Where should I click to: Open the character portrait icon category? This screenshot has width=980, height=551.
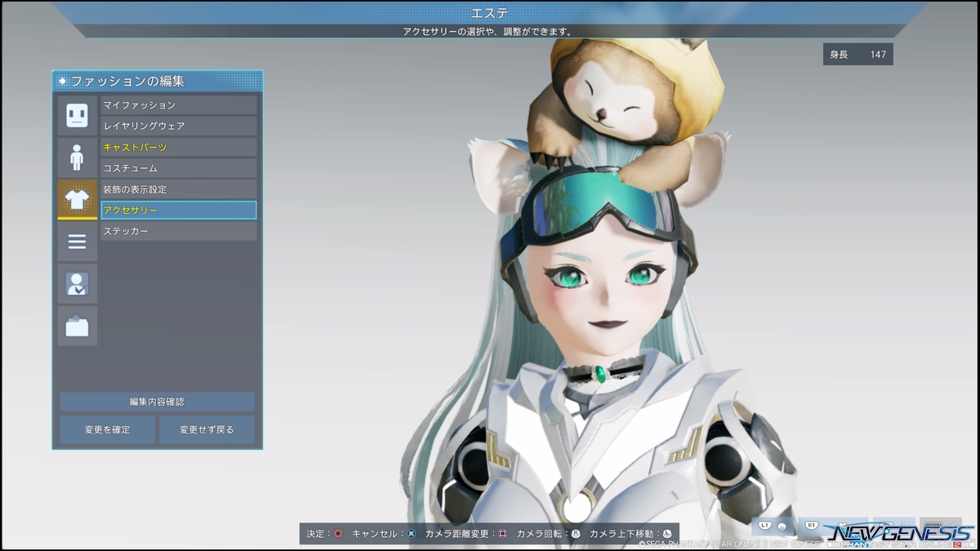point(77,283)
